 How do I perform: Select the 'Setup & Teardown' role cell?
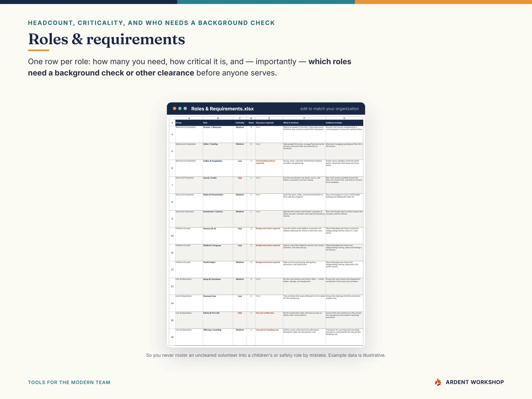(x=218, y=286)
